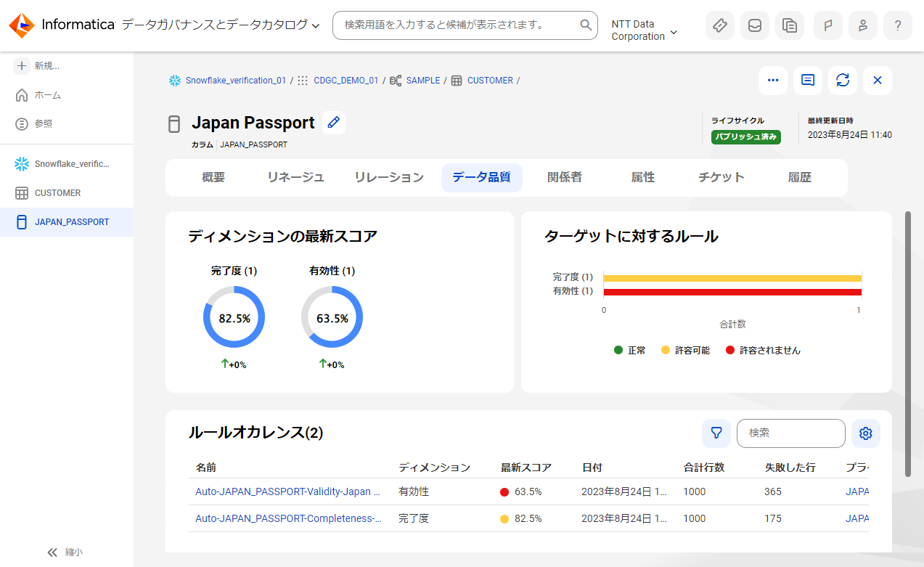Switch to the リネージュ tab

coord(295,176)
